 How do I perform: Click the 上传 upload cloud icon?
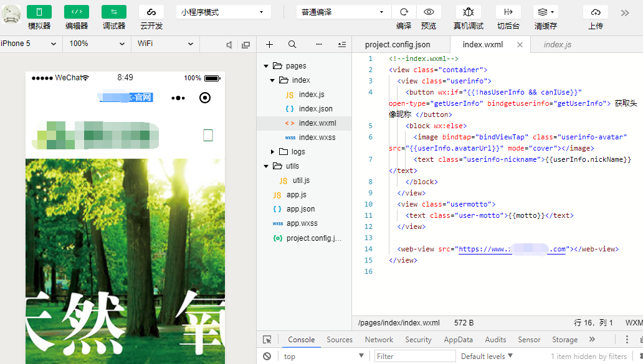595,12
